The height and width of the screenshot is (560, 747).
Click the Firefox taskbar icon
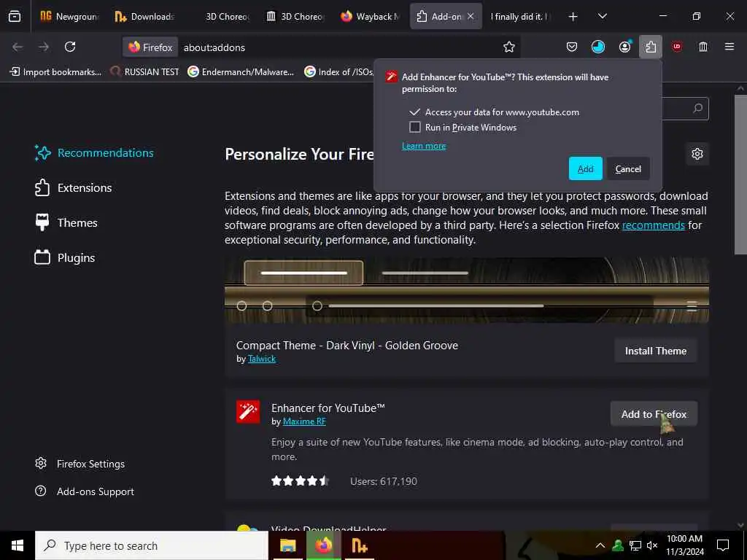pos(323,545)
